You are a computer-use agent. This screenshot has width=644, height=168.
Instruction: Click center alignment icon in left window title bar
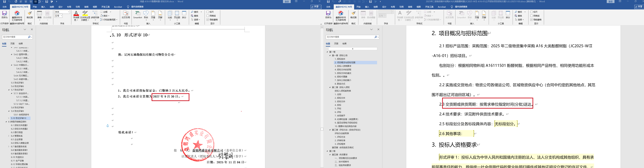click(x=26, y=2)
